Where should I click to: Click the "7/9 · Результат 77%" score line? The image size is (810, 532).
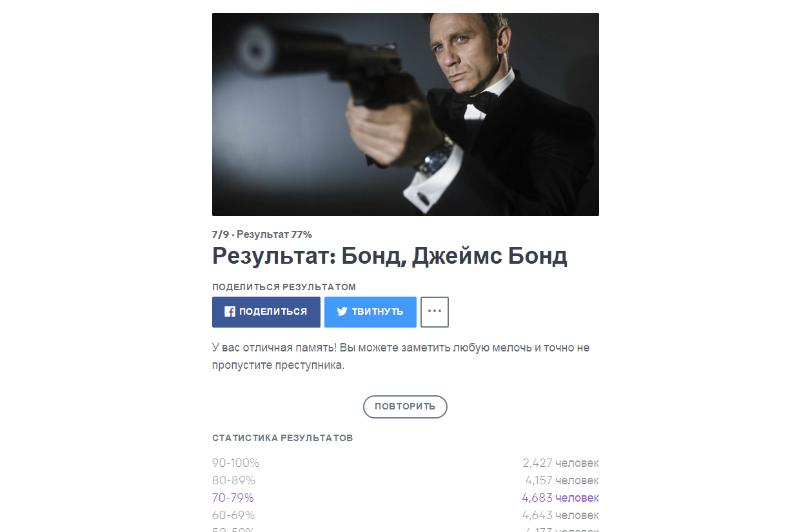click(x=262, y=235)
